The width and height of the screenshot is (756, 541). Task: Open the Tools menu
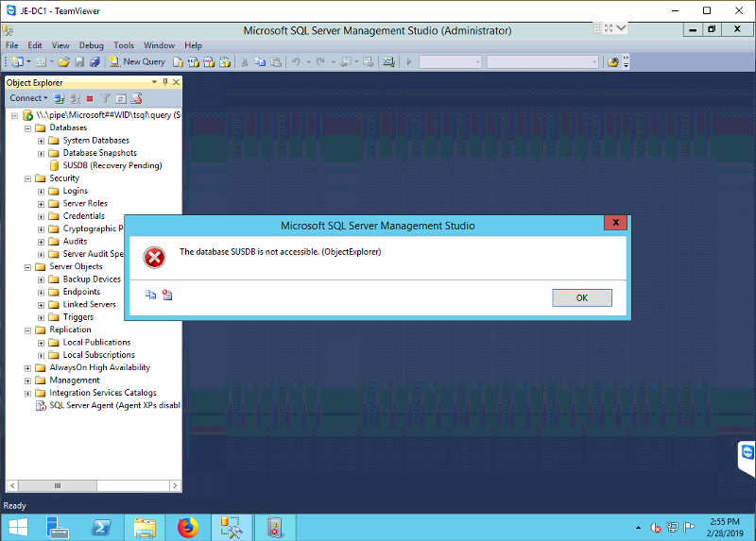click(124, 45)
